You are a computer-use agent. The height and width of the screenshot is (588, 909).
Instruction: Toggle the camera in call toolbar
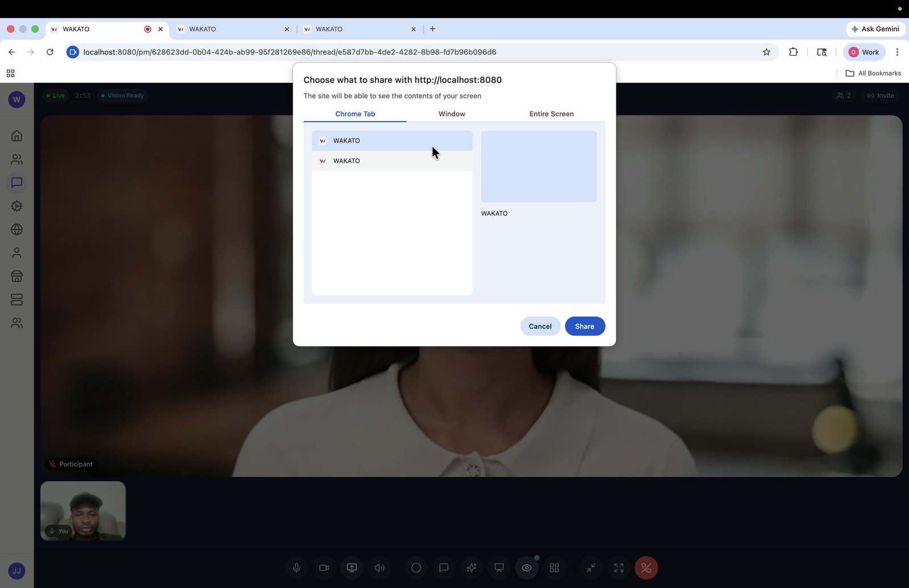tap(324, 568)
